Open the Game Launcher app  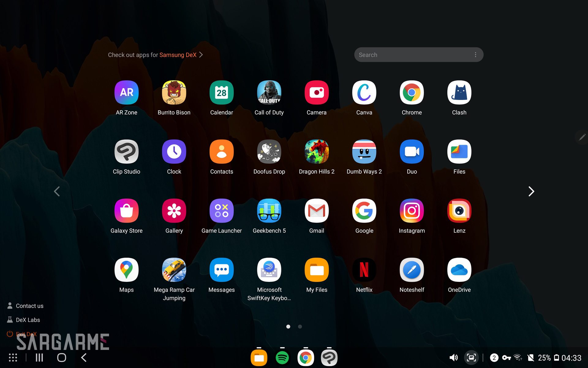tap(221, 211)
